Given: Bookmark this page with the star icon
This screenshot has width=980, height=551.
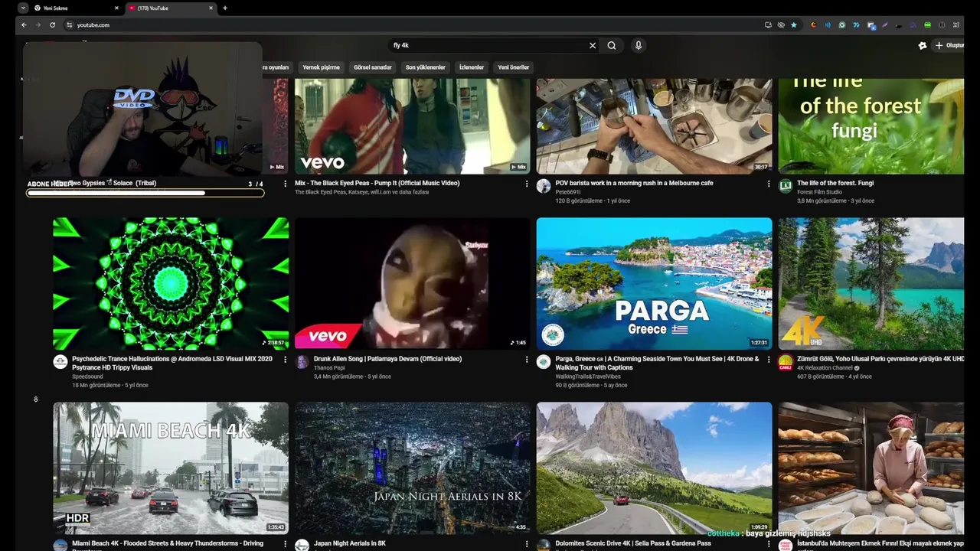Looking at the screenshot, I should pos(794,24).
